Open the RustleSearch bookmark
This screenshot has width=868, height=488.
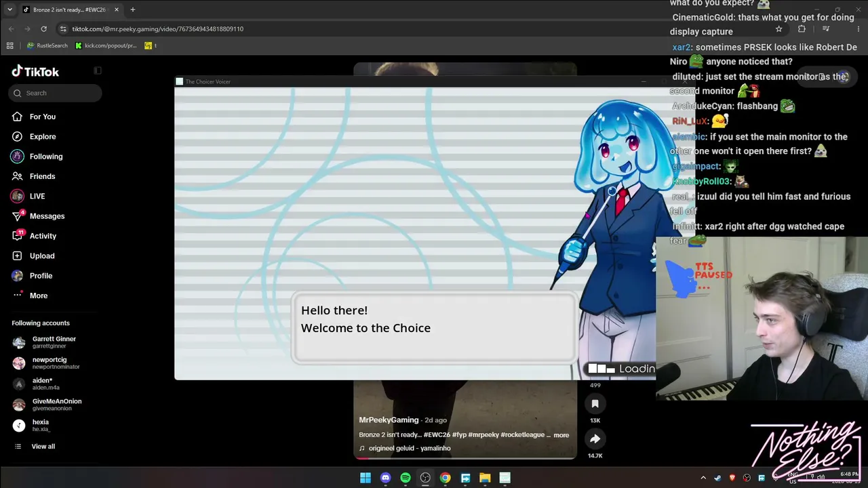[x=47, y=45]
